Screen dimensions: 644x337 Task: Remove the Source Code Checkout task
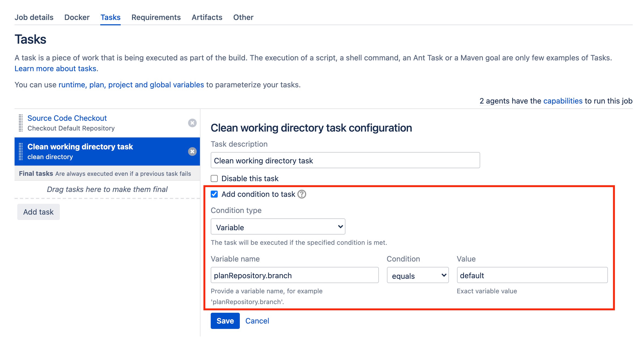pyautogui.click(x=192, y=123)
